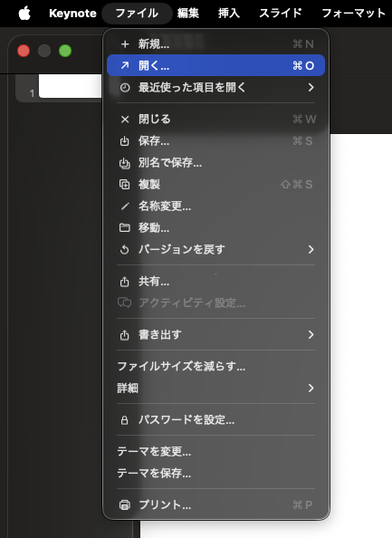Choose 開く... menu entry
Viewport: 392px width, 538px height.
(215, 65)
